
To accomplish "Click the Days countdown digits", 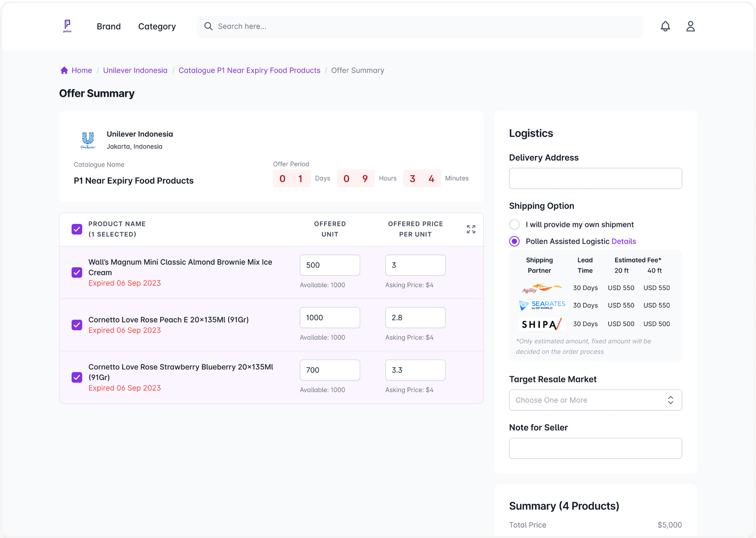I will (x=292, y=178).
